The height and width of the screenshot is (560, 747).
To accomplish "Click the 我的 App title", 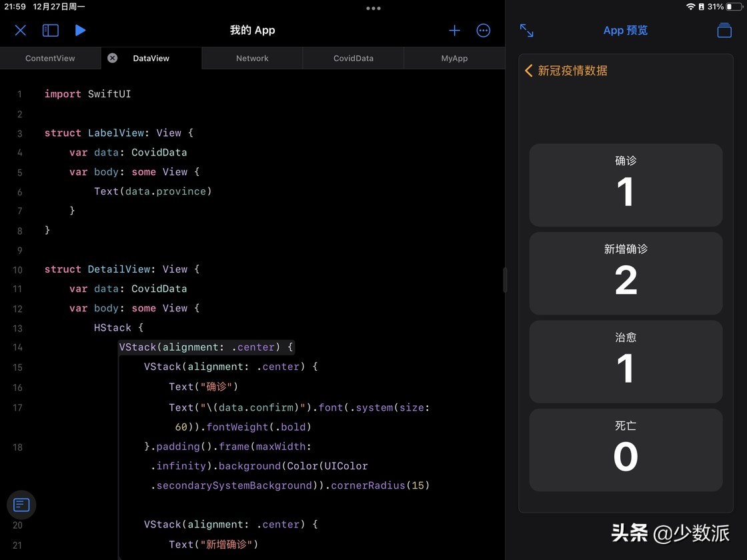I will pyautogui.click(x=253, y=31).
